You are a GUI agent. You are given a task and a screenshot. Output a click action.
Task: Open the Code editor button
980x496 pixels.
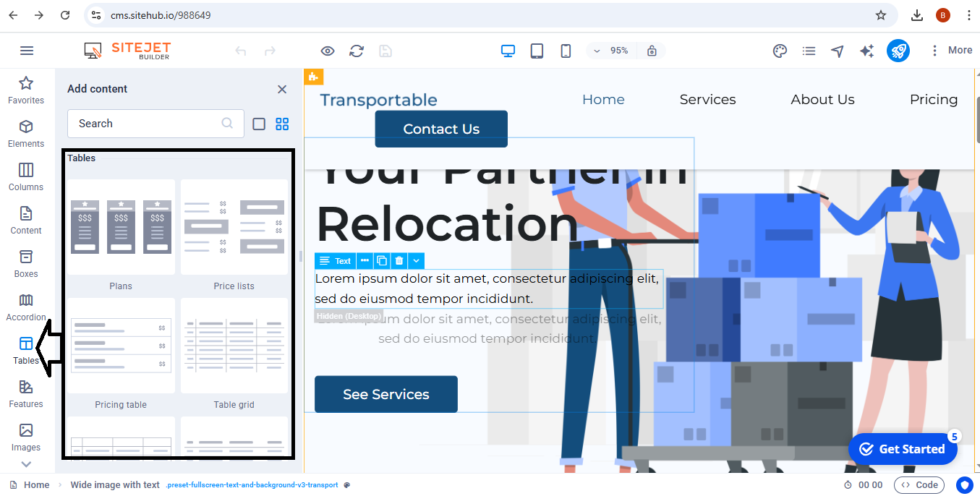[919, 485]
